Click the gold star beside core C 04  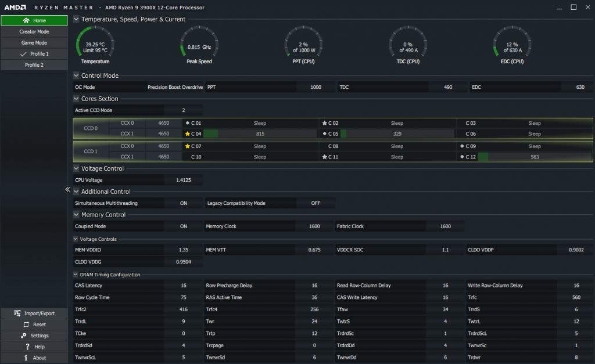click(x=188, y=134)
